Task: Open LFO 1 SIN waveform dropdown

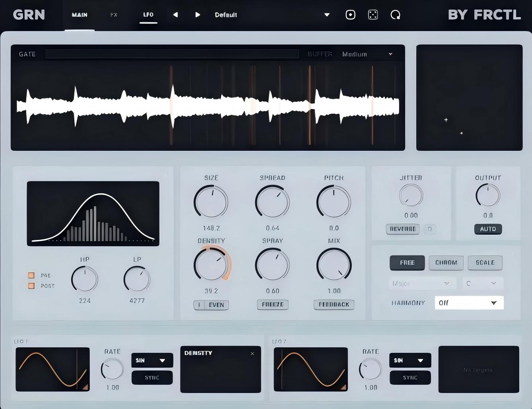Action: [x=152, y=360]
